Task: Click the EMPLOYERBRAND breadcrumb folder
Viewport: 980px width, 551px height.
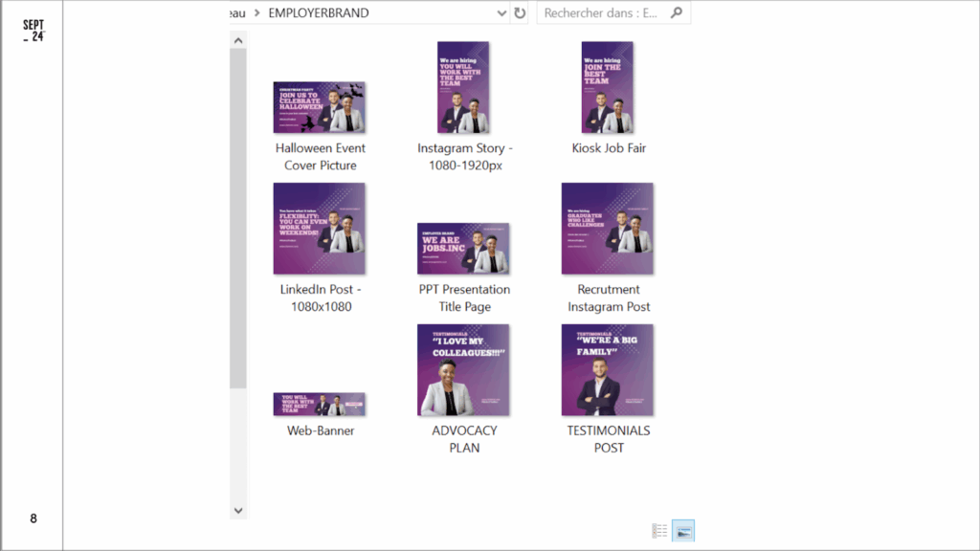Action: (x=319, y=13)
